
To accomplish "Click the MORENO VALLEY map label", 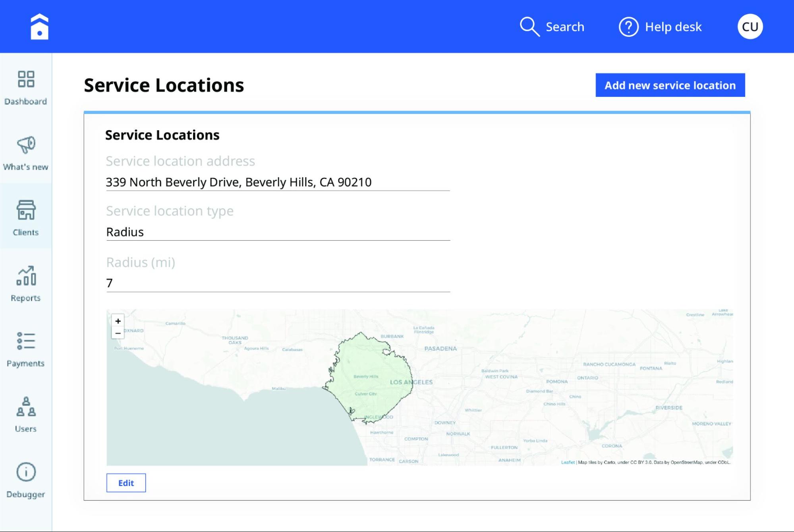I will (x=711, y=424).
